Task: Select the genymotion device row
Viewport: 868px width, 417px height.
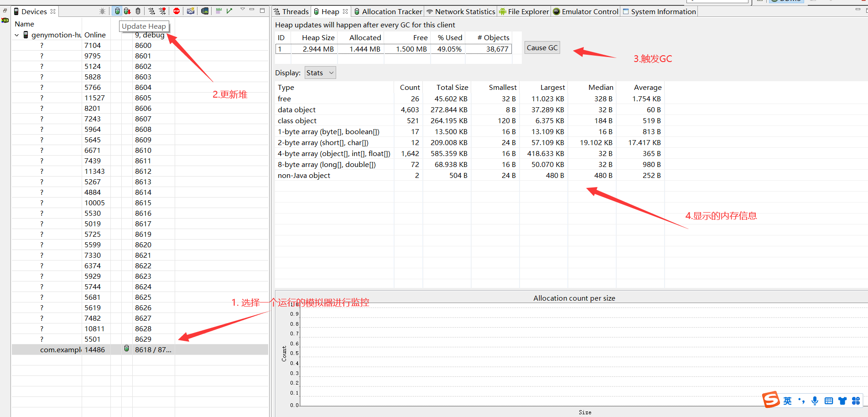Action: click(x=140, y=35)
